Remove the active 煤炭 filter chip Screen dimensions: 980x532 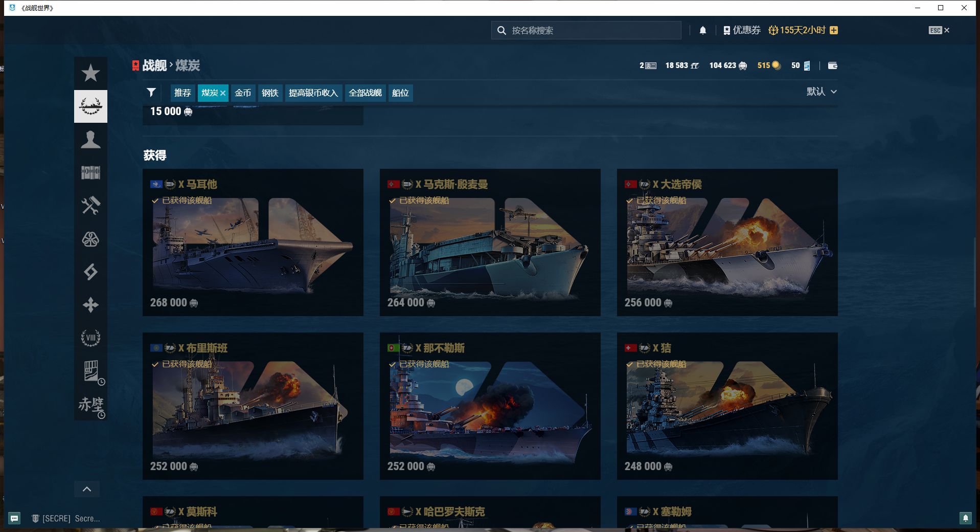[x=223, y=93]
